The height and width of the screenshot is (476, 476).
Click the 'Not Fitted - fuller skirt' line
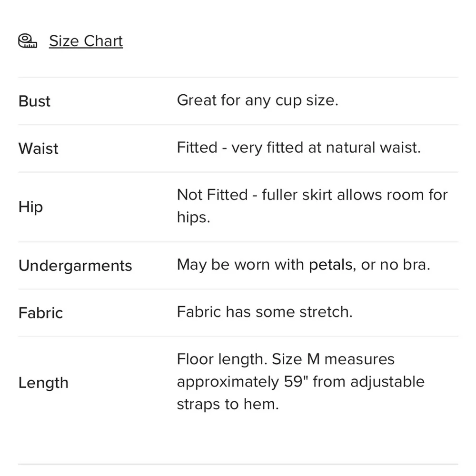coord(312,195)
